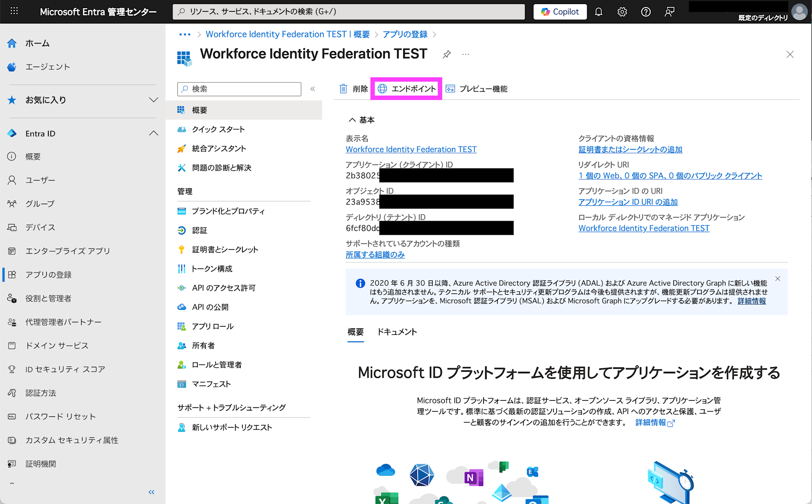Select 概要 in blade menu
Image resolution: width=812 pixels, height=504 pixels.
tap(244, 110)
